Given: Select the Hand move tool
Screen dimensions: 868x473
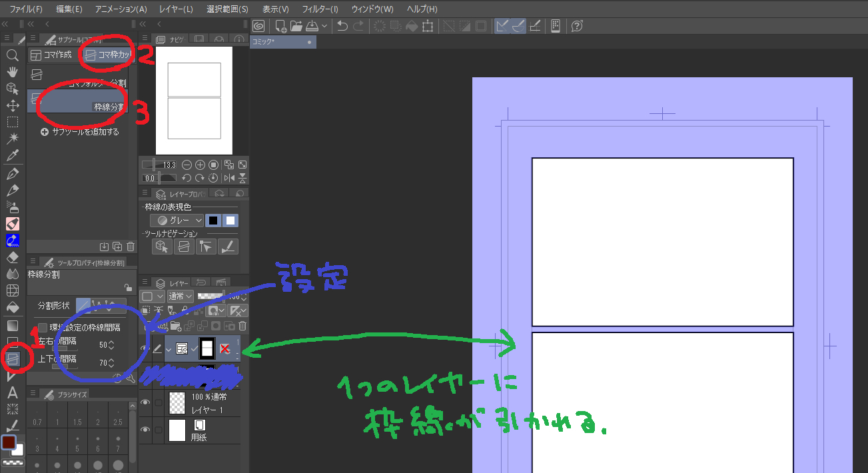Looking at the screenshot, I should point(12,71).
